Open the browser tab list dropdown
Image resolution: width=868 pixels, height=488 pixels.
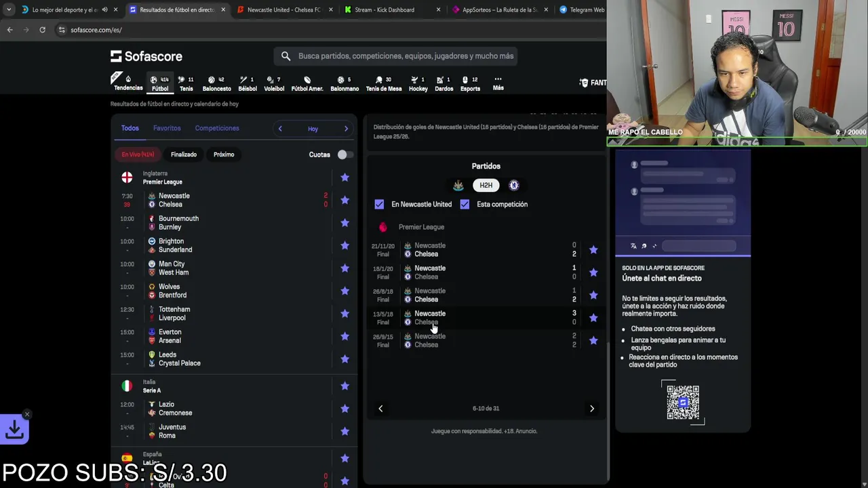(8, 9)
